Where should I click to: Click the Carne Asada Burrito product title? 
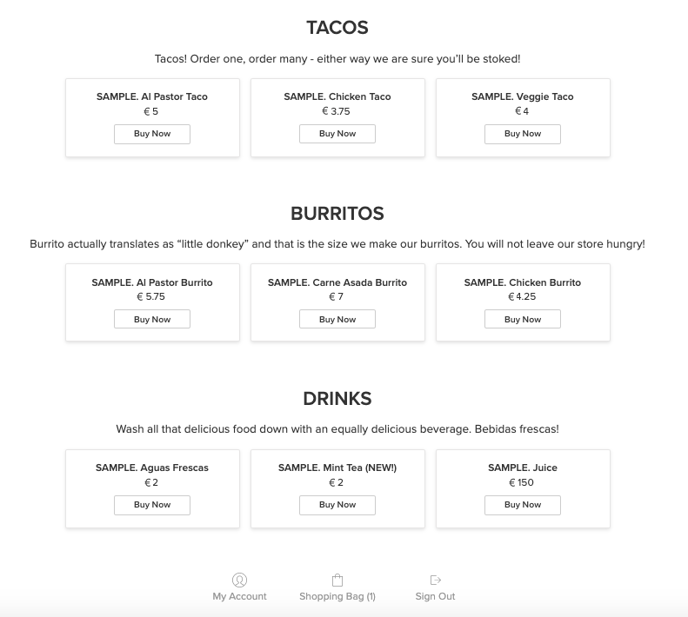pyautogui.click(x=337, y=283)
